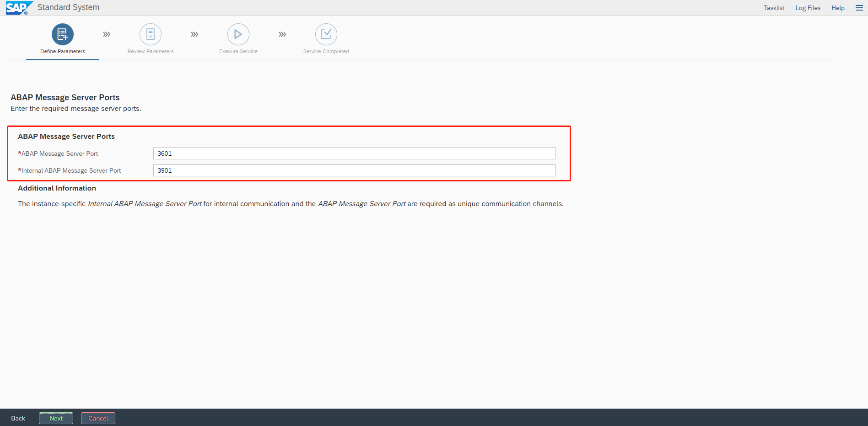This screenshot has height=426, width=868.
Task: Focus the ABAP Message Server Port field
Action: (354, 153)
